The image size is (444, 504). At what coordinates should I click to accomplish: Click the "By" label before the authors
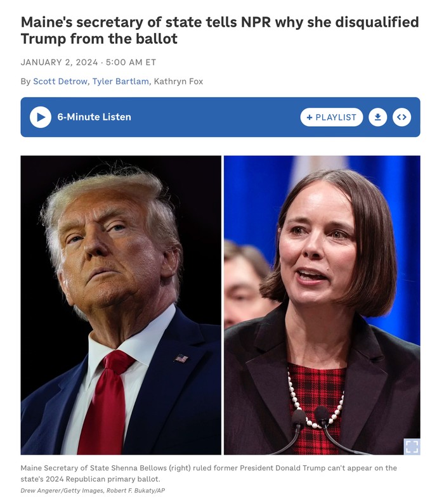coord(25,81)
